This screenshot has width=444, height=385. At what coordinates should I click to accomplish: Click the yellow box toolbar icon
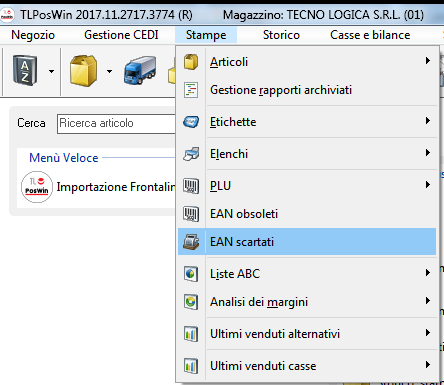pos(83,71)
